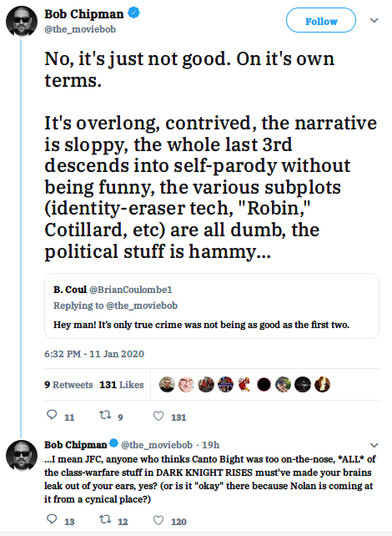392x536 pixels.
Task: Open the @the_moviebob handle under header
Action: point(80,29)
